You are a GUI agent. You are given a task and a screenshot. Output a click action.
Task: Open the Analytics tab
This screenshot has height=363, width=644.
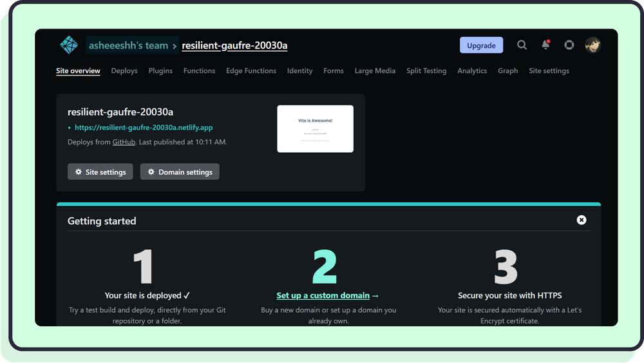click(x=472, y=71)
